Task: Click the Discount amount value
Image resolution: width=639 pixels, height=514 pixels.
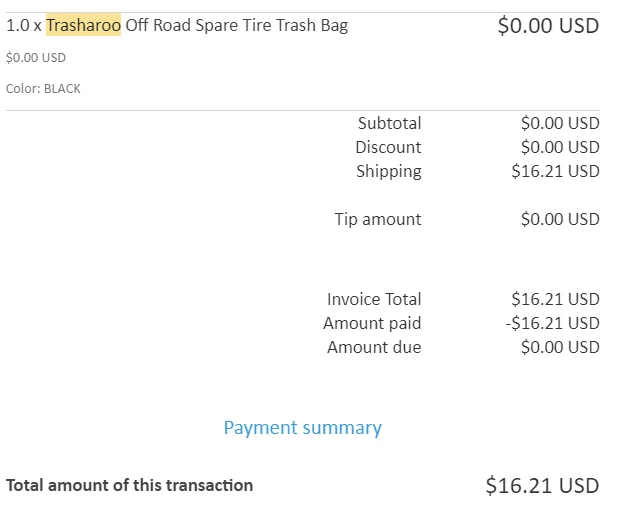Action: point(559,147)
